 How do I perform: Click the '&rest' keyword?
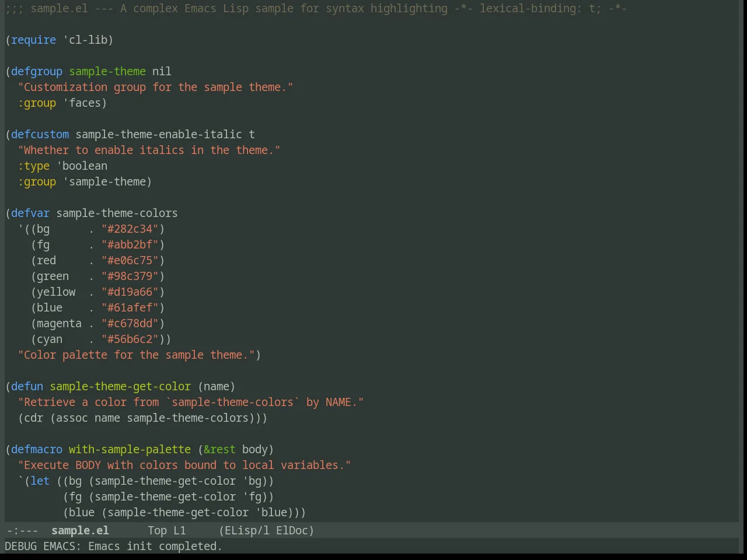[x=219, y=449]
